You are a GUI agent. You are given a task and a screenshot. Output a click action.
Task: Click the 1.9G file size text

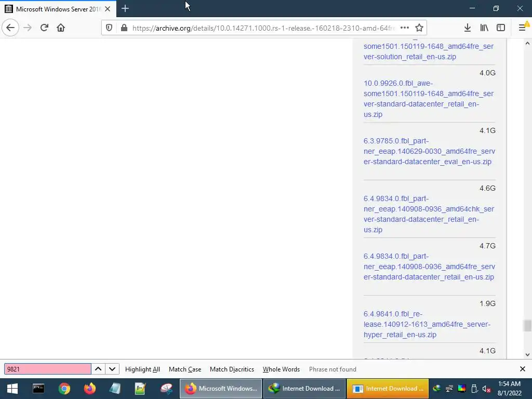[487, 303]
